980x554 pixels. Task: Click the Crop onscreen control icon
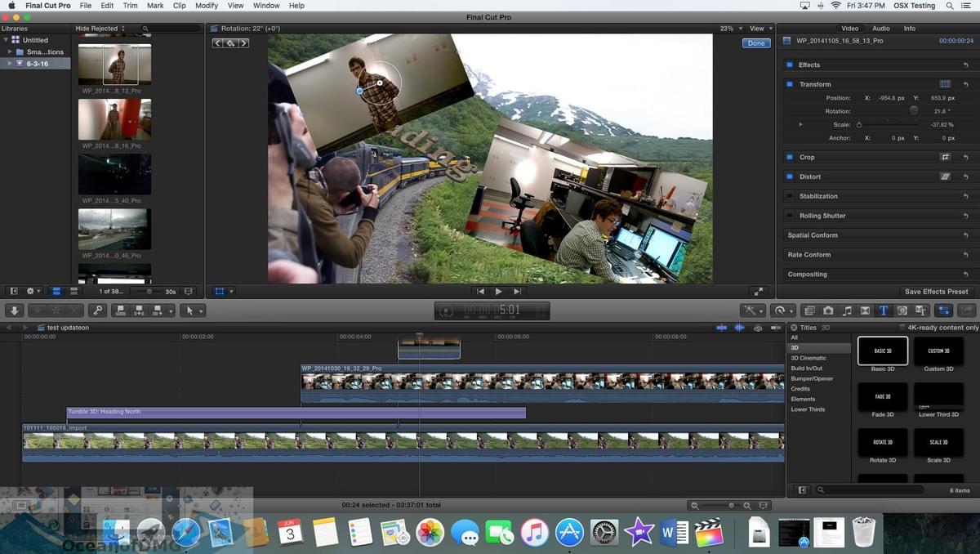click(945, 157)
